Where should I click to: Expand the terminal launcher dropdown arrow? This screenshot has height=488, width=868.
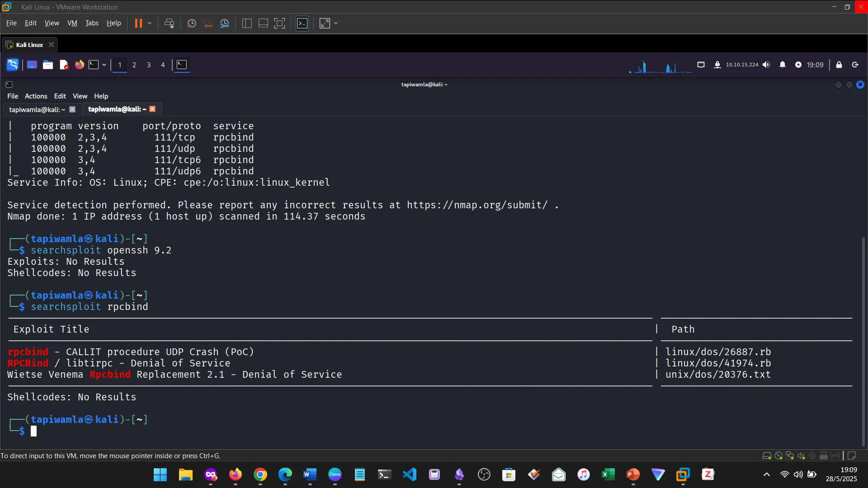coord(104,65)
